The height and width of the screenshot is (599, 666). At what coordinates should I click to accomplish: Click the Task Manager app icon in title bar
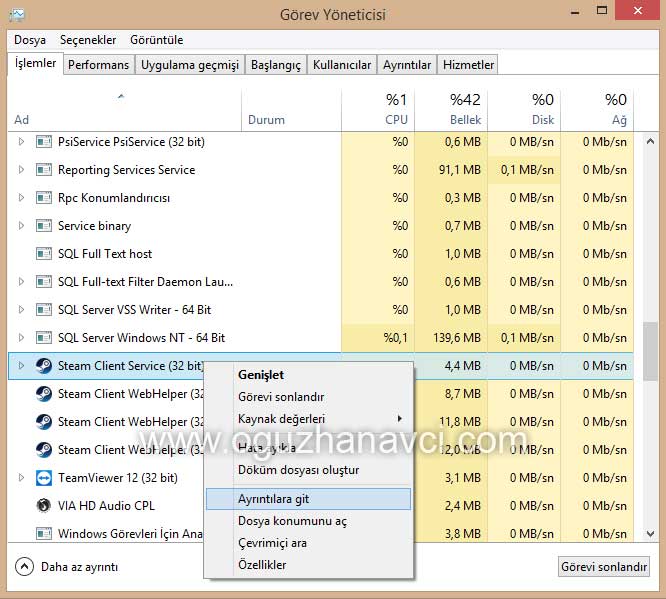[x=17, y=15]
